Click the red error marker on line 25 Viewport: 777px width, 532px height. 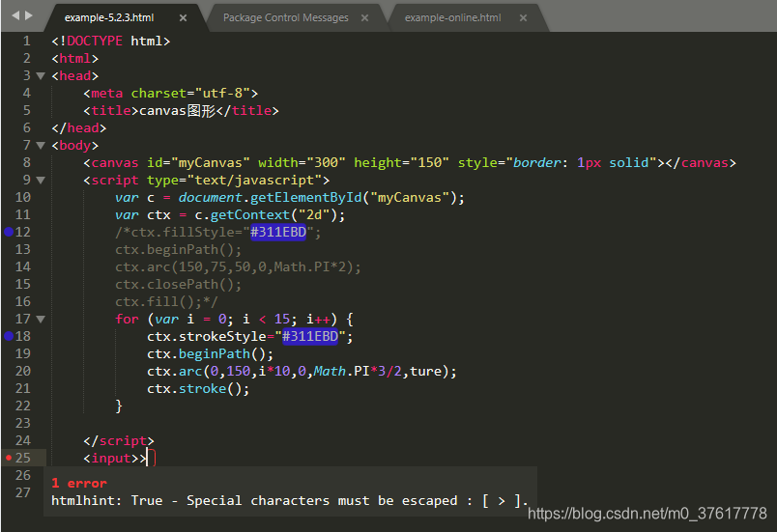click(9, 459)
